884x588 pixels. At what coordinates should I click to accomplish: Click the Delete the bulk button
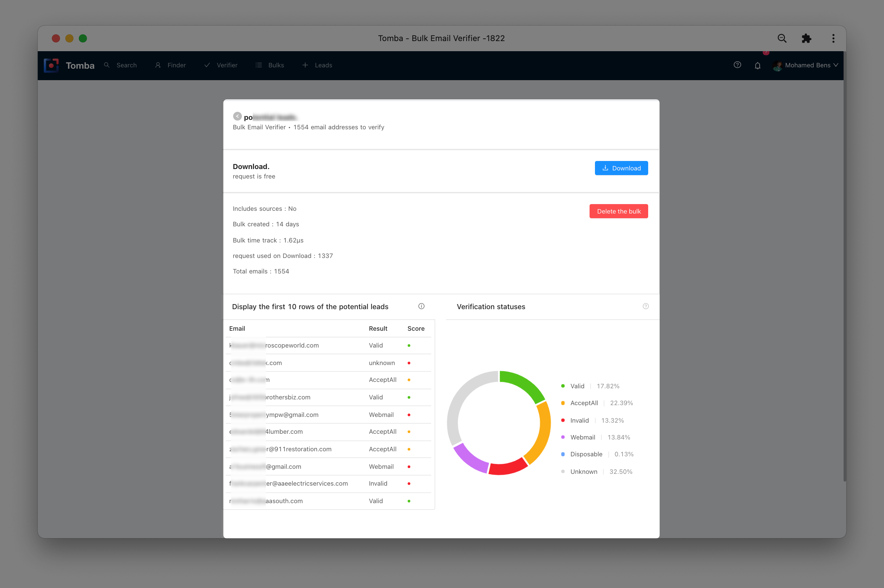618,211
